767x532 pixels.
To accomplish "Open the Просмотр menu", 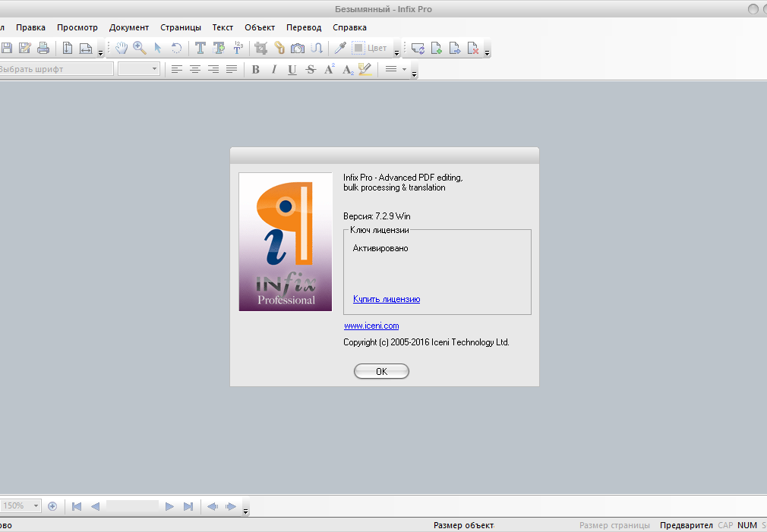I will (77, 27).
